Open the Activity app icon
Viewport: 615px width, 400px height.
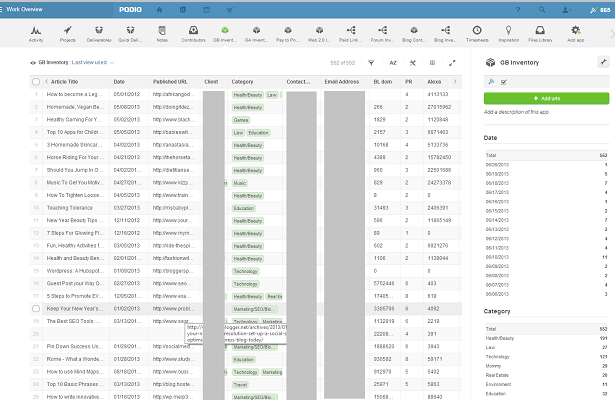point(38,33)
